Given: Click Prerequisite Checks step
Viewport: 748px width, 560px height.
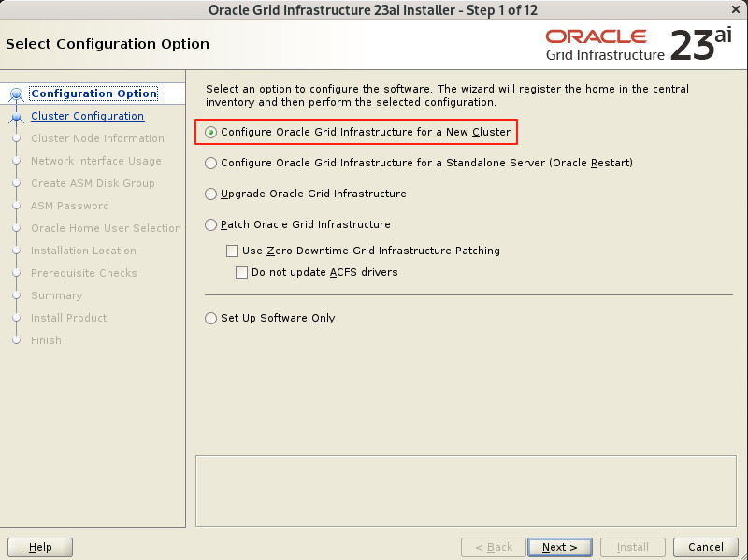Looking at the screenshot, I should tap(84, 273).
